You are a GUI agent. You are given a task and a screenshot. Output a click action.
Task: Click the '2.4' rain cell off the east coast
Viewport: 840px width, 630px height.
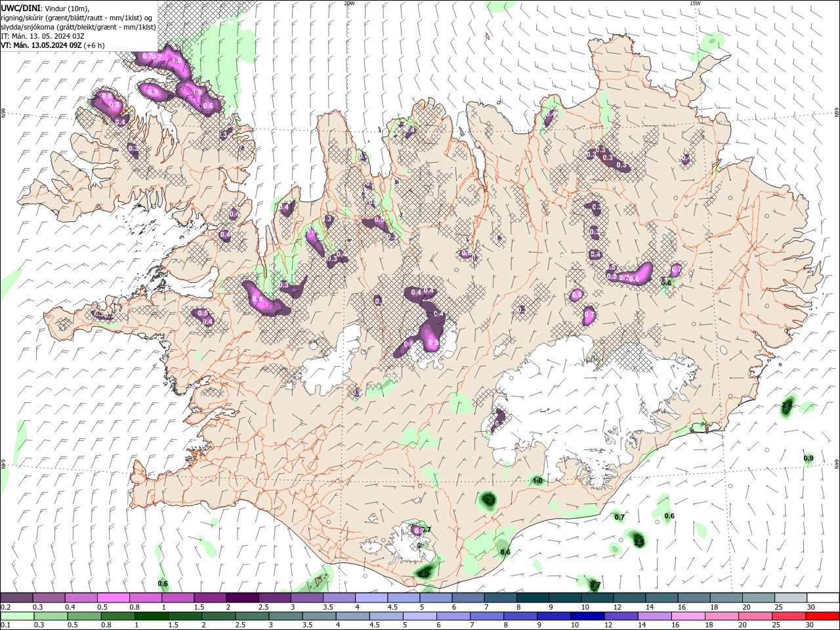[787, 406]
